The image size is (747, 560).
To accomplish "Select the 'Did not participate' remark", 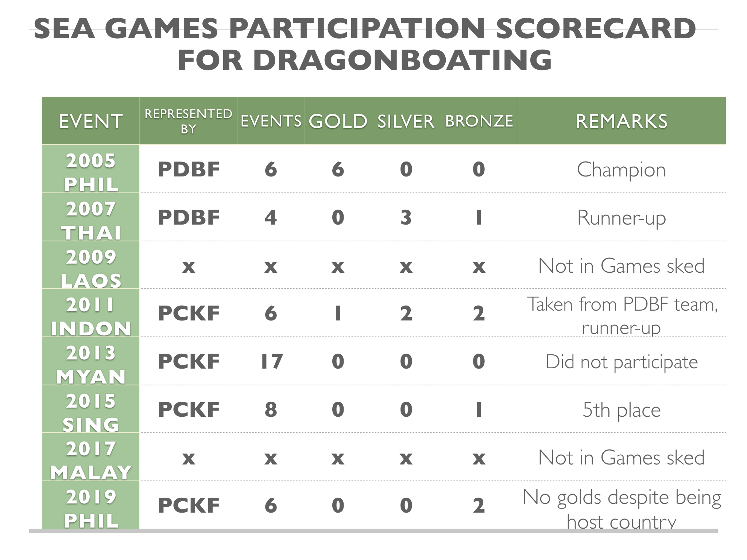I will click(621, 362).
